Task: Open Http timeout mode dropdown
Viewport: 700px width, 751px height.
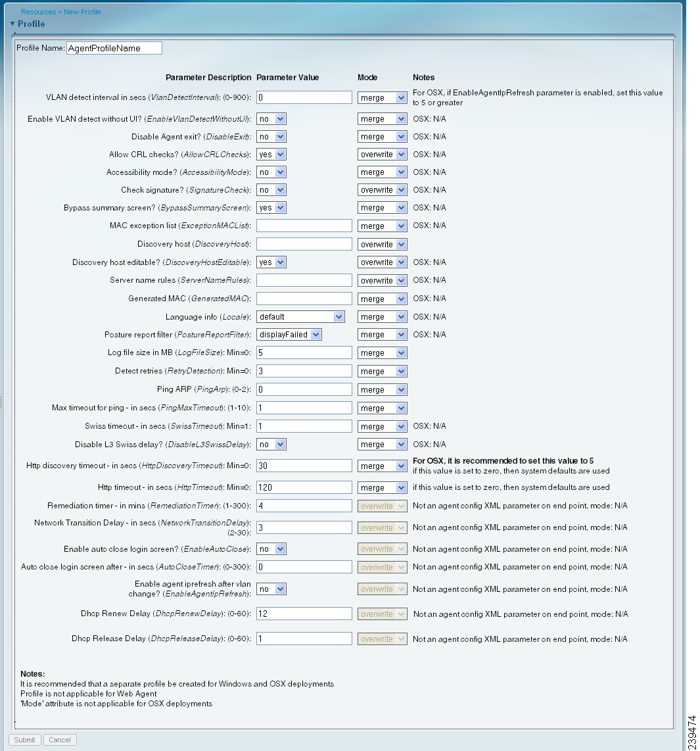Action: [x=382, y=487]
